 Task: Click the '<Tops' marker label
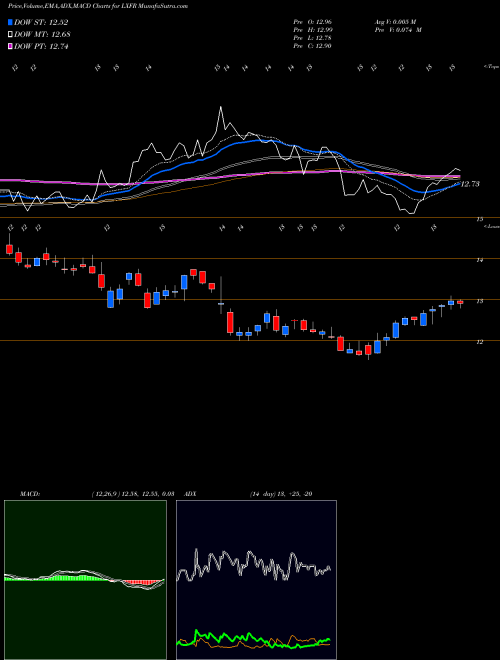coord(491,67)
